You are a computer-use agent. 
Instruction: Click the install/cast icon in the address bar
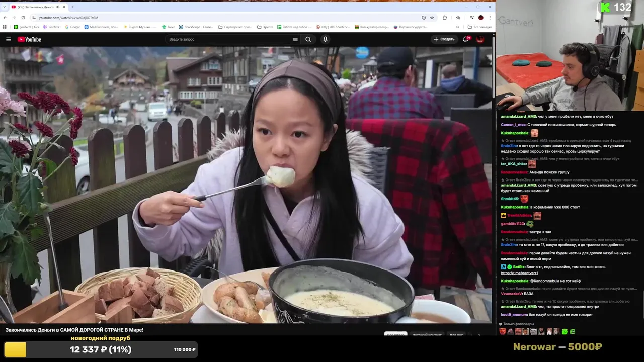pos(424,18)
